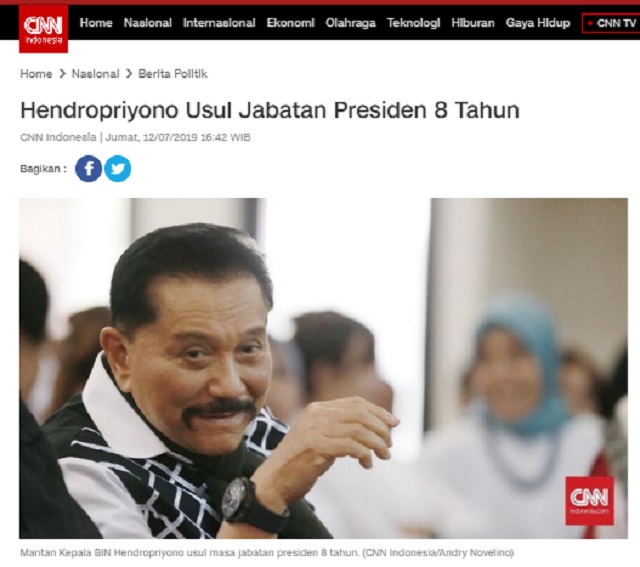Navigate to the Teknologi section
The width and height of the screenshot is (640, 567).
(x=413, y=23)
